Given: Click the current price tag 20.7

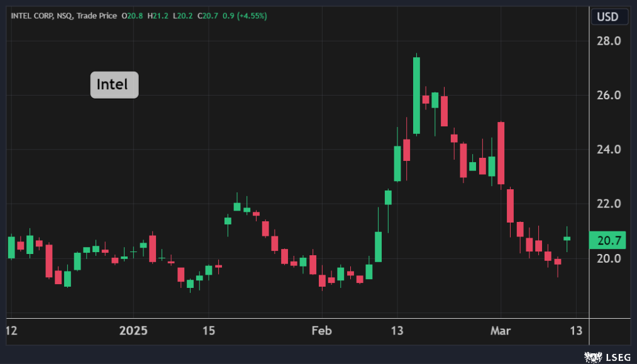Looking at the screenshot, I should [609, 240].
